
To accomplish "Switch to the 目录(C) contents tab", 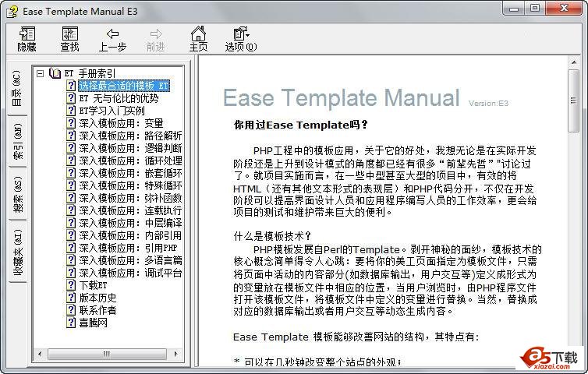I will pyautogui.click(x=17, y=88).
